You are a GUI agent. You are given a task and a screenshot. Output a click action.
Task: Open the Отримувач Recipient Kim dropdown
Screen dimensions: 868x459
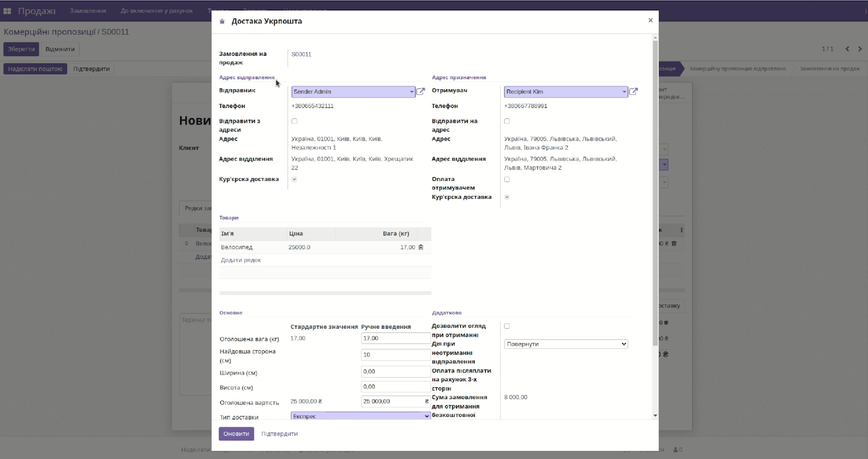(566, 92)
